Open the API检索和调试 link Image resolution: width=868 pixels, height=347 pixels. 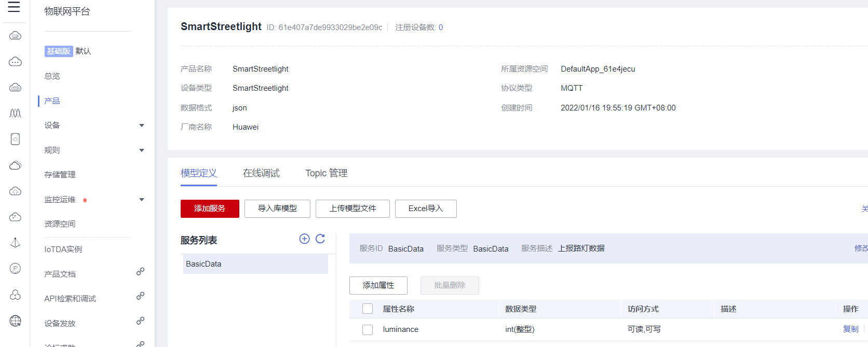70,299
